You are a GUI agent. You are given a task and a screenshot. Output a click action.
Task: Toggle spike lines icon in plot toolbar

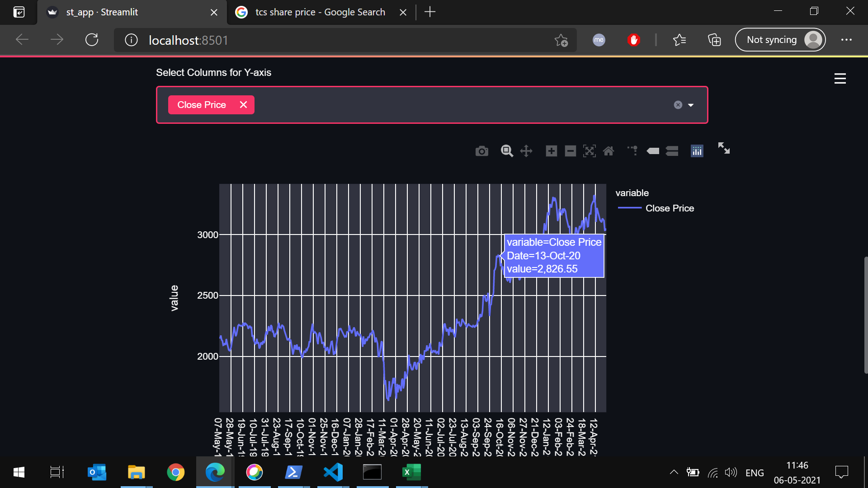click(632, 151)
